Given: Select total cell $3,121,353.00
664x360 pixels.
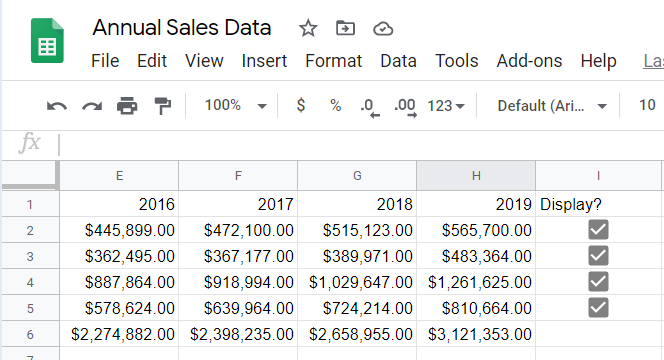Looking at the screenshot, I should click(476, 334).
